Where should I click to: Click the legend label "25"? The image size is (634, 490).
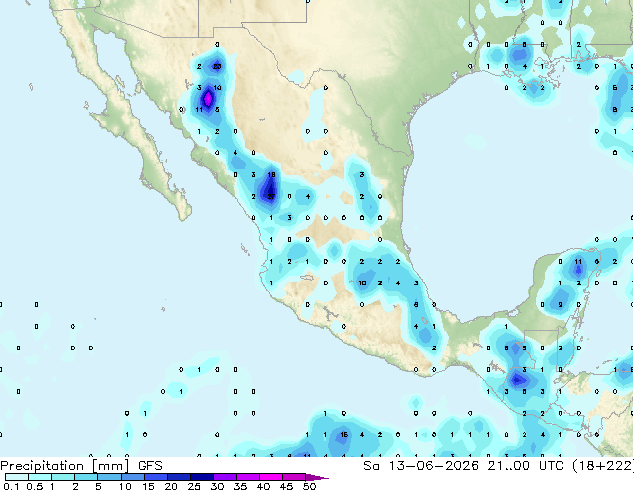[x=194, y=486]
